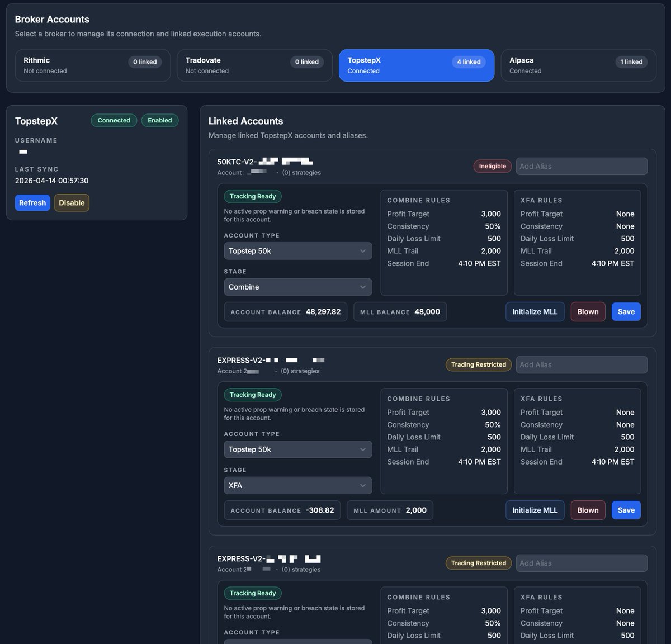
Task: Select the Tradovate broker card
Action: pyautogui.click(x=254, y=65)
